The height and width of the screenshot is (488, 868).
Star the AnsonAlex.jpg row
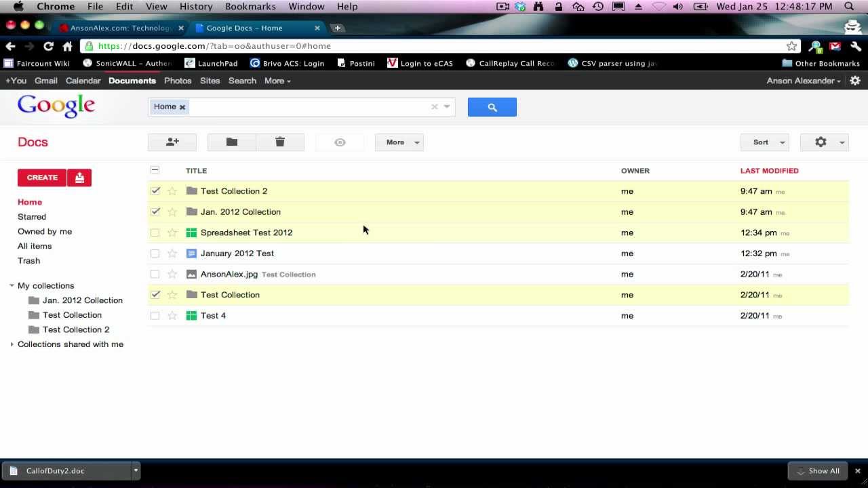[172, 274]
